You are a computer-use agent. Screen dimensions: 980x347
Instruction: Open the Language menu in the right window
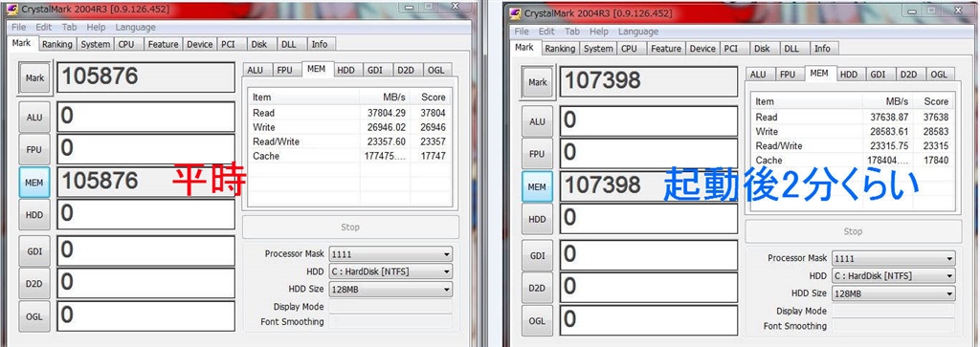click(638, 32)
